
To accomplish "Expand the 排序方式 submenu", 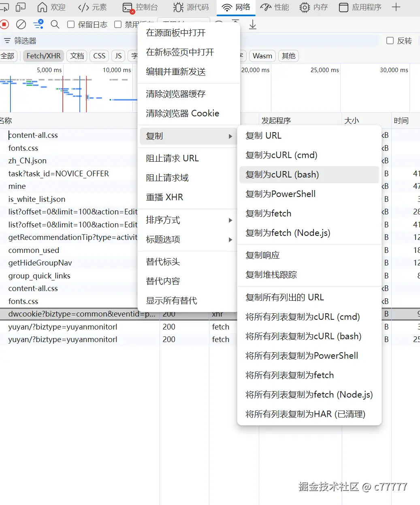I will coord(189,220).
